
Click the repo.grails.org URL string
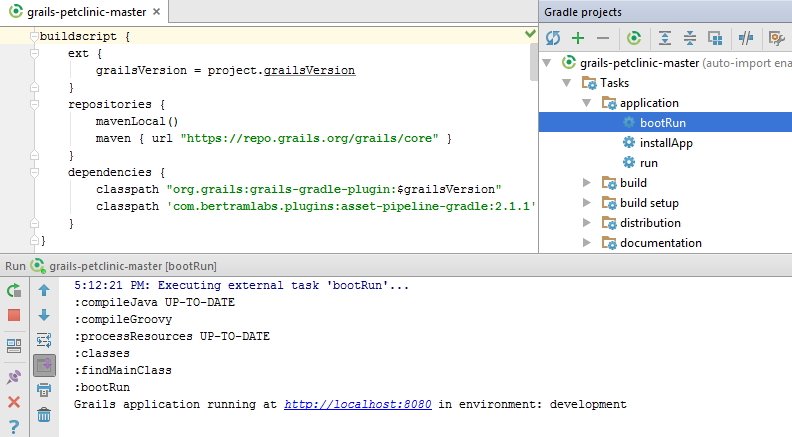pyautogui.click(x=310, y=138)
